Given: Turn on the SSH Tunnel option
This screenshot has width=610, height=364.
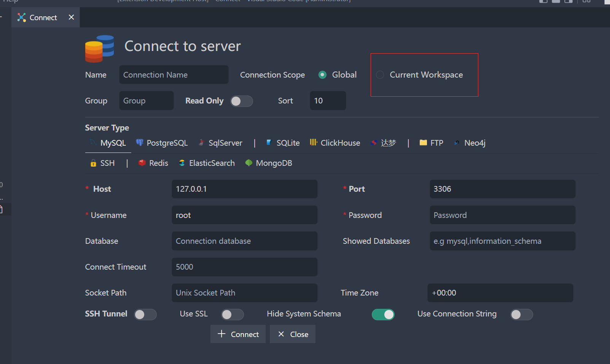Looking at the screenshot, I should (145, 315).
